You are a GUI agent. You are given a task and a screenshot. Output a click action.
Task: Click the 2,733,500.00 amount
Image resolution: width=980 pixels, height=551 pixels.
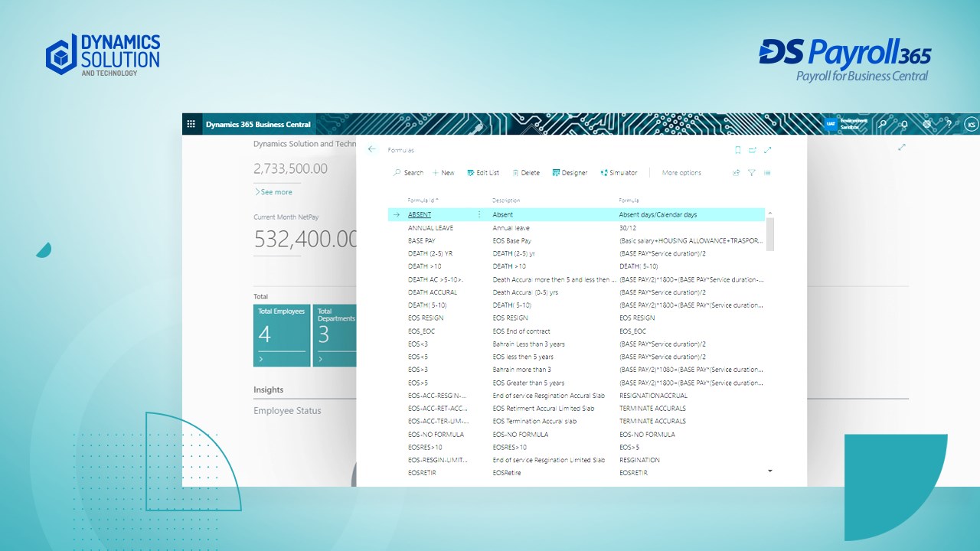(x=290, y=168)
